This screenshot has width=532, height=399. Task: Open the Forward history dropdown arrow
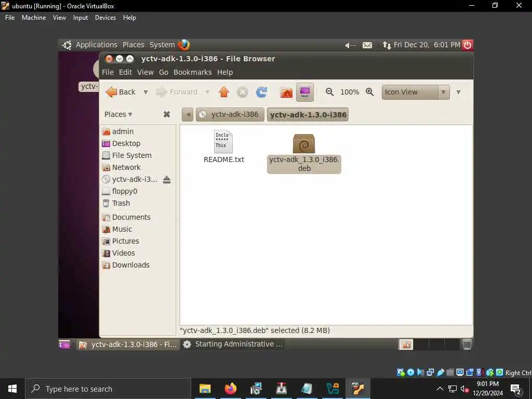207,92
